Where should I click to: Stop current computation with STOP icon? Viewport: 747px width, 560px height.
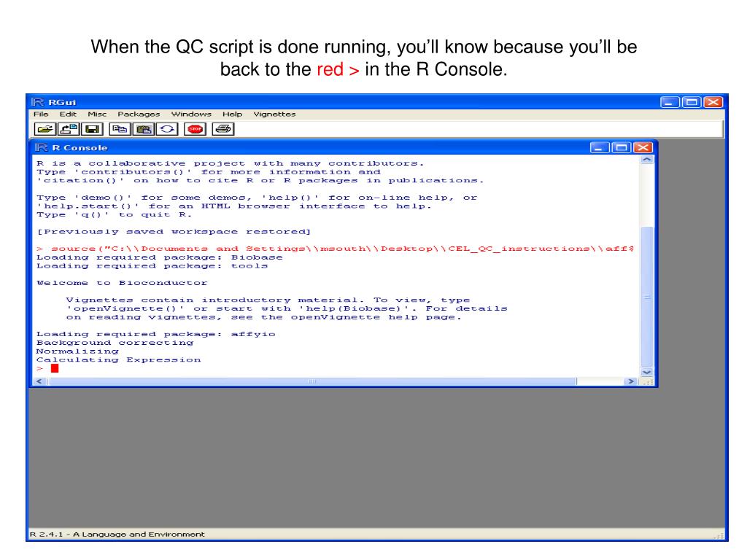pyautogui.click(x=195, y=129)
